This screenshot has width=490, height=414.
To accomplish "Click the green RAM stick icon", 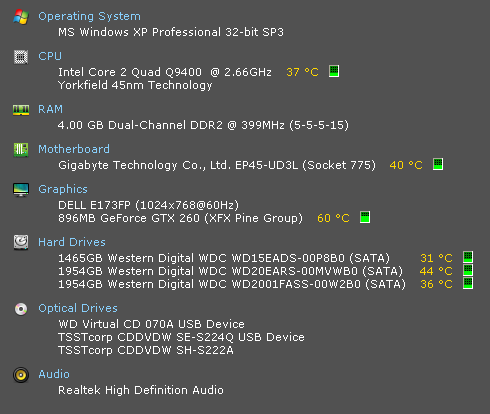I will (x=21, y=110).
